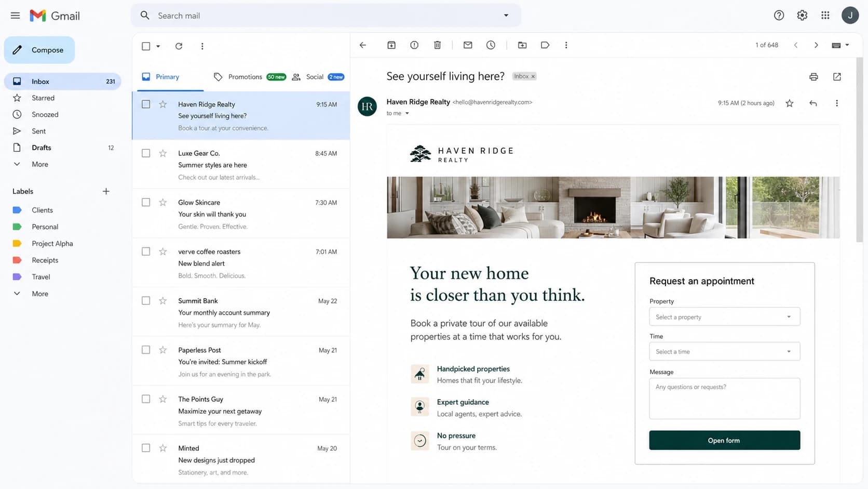Click the Compose button

(x=39, y=50)
